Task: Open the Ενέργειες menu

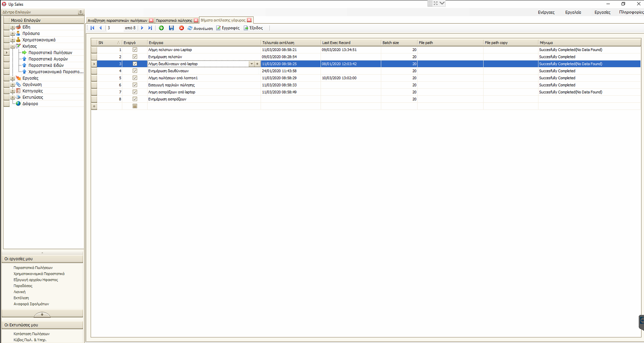Action: [x=546, y=12]
